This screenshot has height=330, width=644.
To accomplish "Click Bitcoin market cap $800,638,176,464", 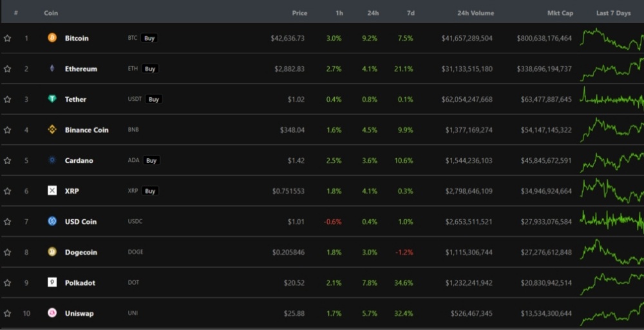I will point(544,38).
